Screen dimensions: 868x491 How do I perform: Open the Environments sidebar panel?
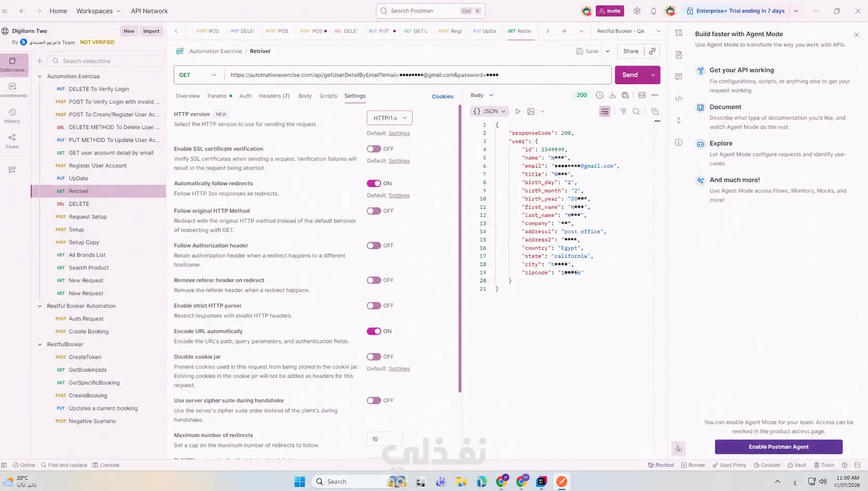pos(12,90)
